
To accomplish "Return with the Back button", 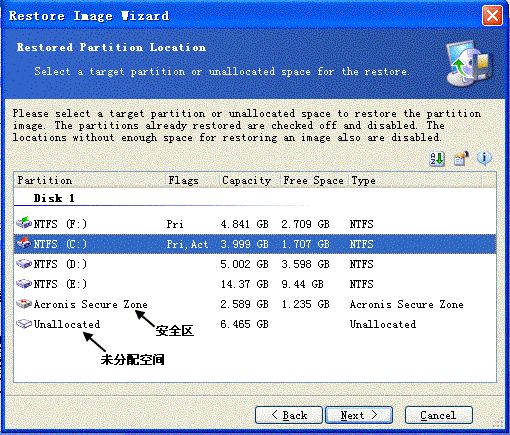I will [x=289, y=415].
